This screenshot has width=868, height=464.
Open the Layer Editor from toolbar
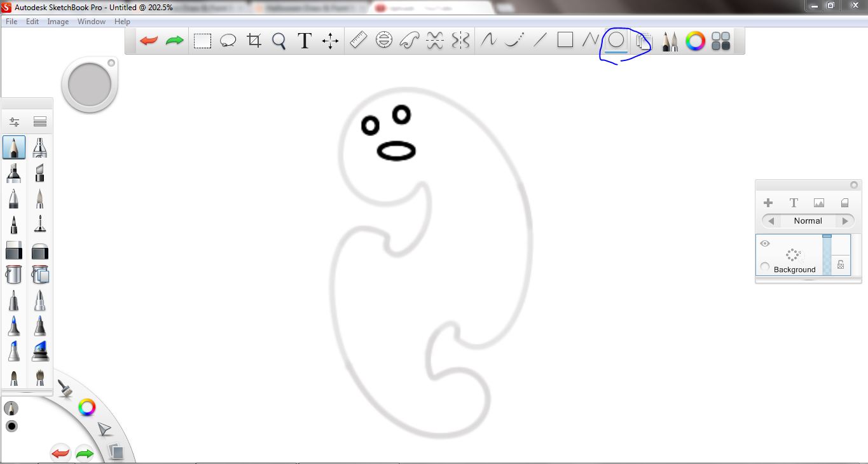[x=644, y=42]
